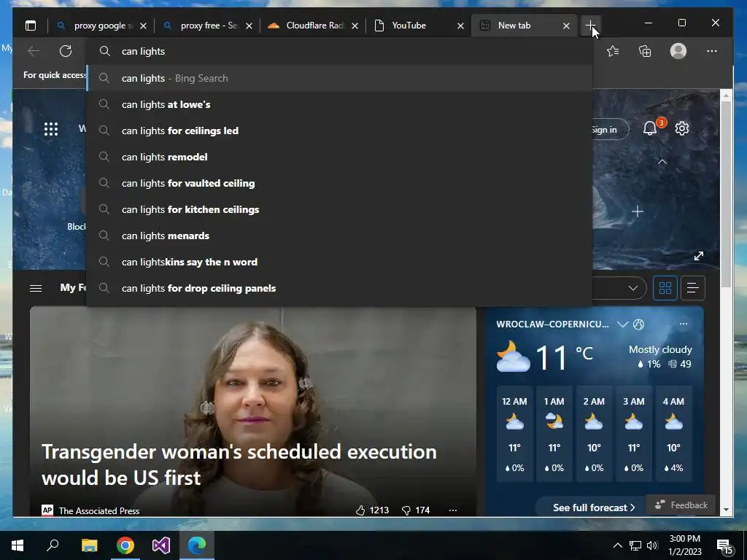
Task: Open the taskbar search magnifier
Action: point(53,545)
